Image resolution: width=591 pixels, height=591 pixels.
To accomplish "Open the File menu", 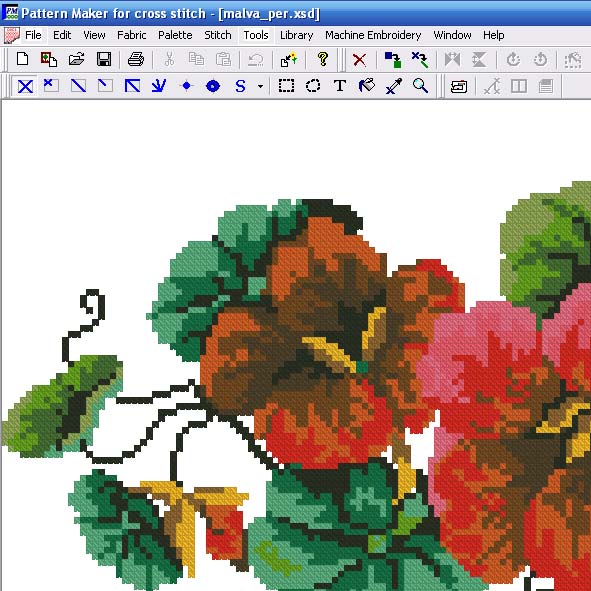I will (x=33, y=35).
